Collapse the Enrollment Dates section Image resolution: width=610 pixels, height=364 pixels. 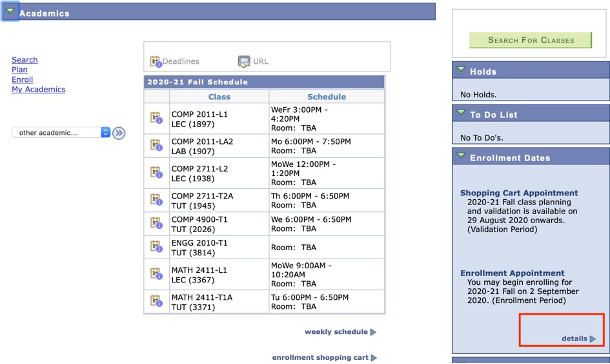(461, 156)
